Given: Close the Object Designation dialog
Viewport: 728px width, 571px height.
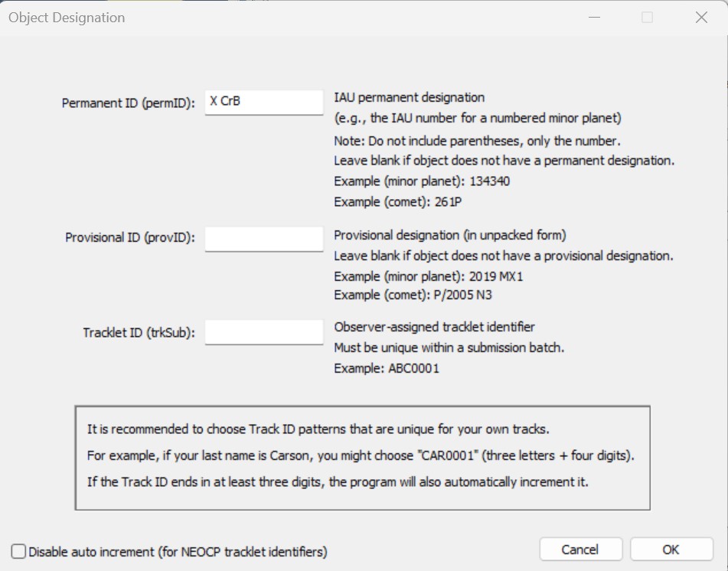Looking at the screenshot, I should [x=701, y=18].
